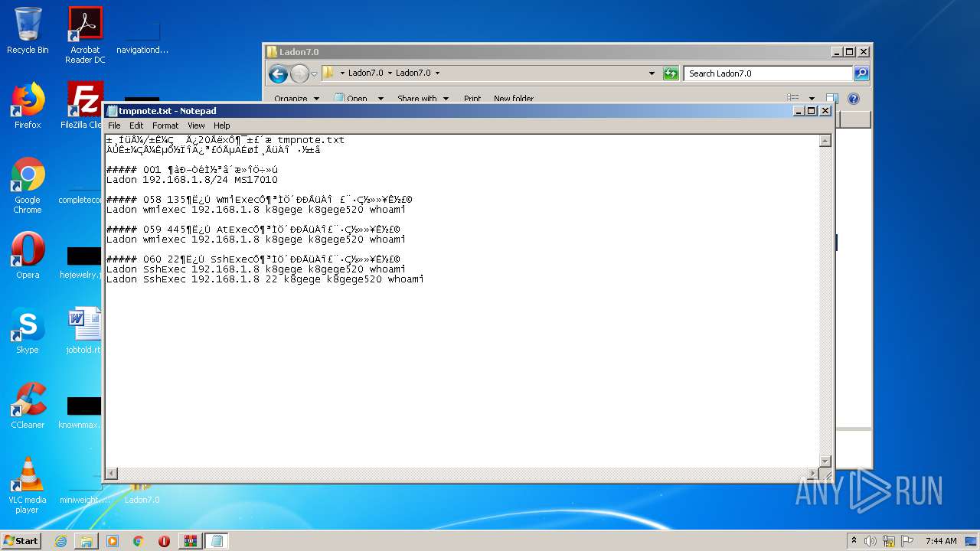The image size is (980, 551).
Task: Open Opera from the taskbar
Action: pos(164,541)
